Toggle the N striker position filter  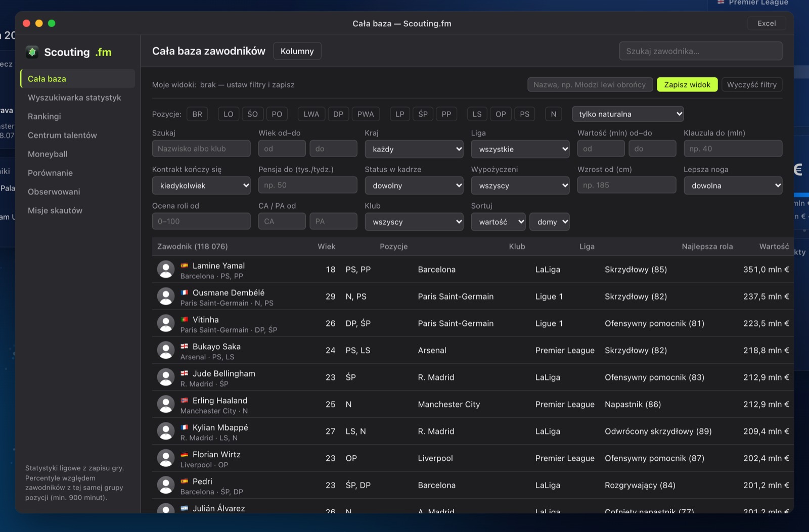[554, 114]
